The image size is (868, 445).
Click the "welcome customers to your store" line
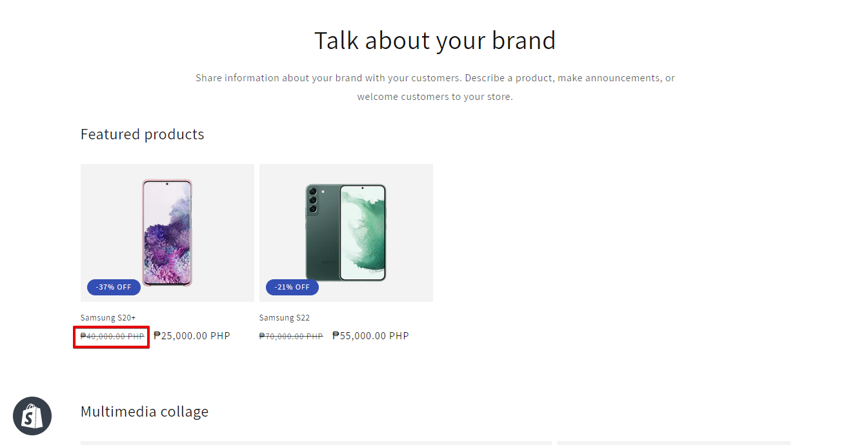tap(435, 97)
